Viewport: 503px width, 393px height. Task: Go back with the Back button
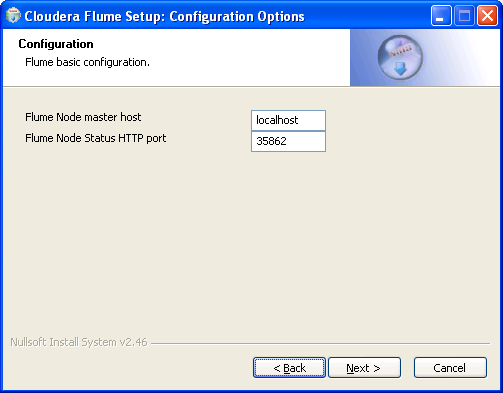pyautogui.click(x=289, y=368)
